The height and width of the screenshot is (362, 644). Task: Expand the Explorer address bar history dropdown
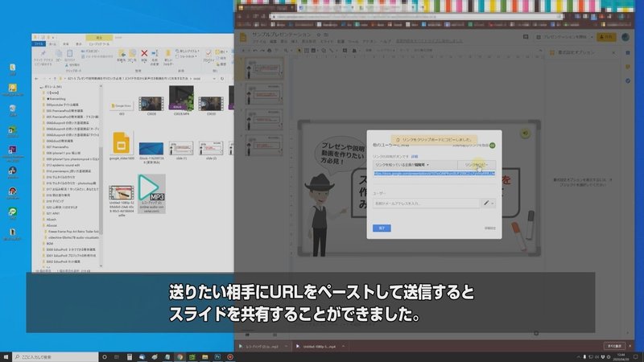tap(214, 78)
